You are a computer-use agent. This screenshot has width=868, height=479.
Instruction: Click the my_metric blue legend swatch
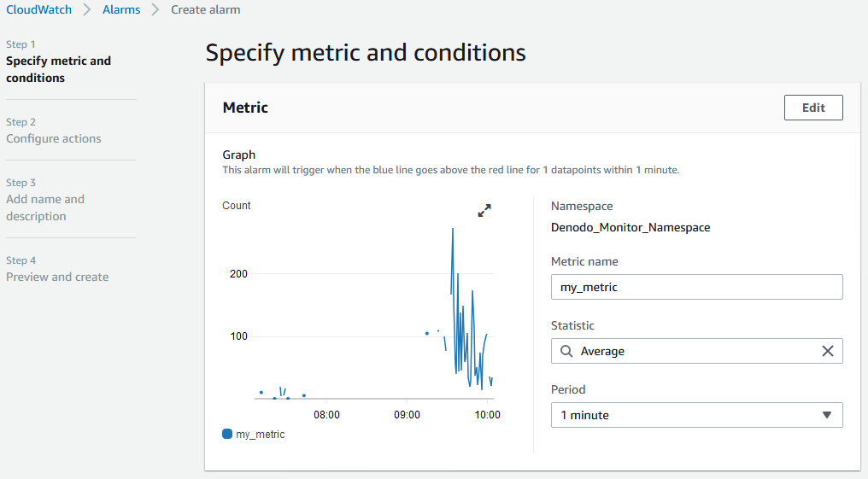[x=227, y=434]
